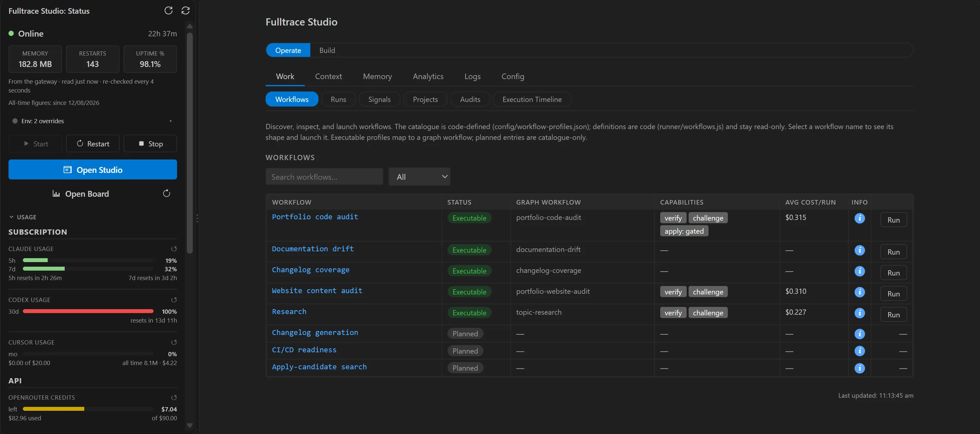Click the two-arrow sync icon in status header
980x434 pixels.
point(185,11)
